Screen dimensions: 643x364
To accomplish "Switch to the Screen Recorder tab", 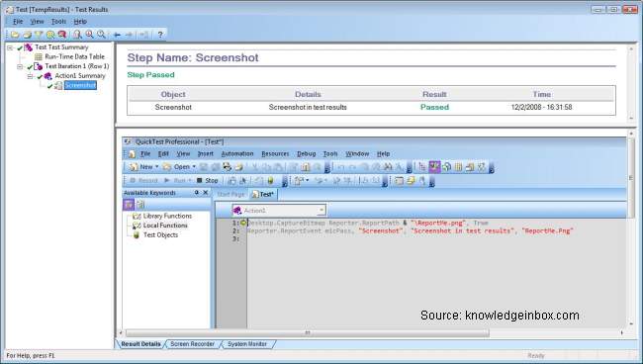I will 192,344.
